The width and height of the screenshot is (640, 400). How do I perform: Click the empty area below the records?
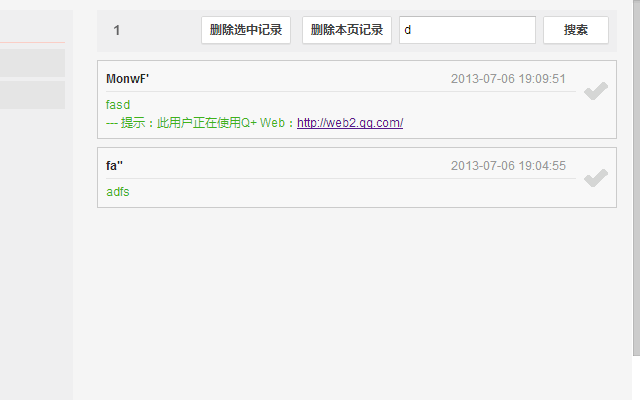coord(357,302)
